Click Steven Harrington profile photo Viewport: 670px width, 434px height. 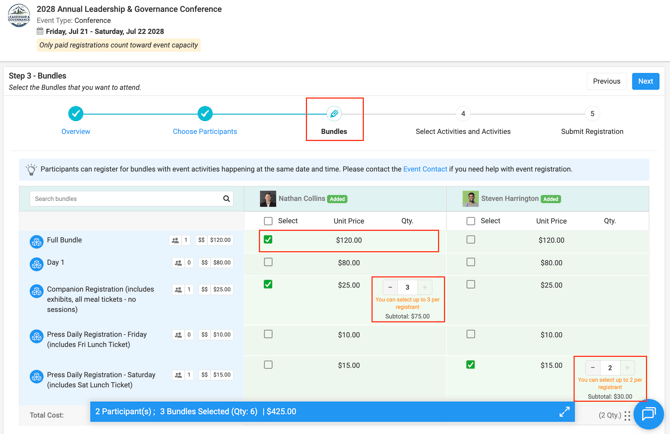click(x=470, y=199)
